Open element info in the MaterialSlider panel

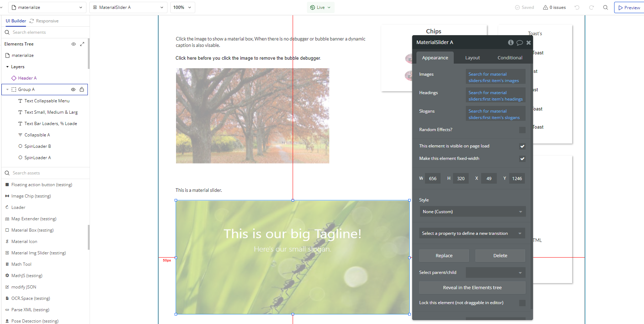point(511,42)
